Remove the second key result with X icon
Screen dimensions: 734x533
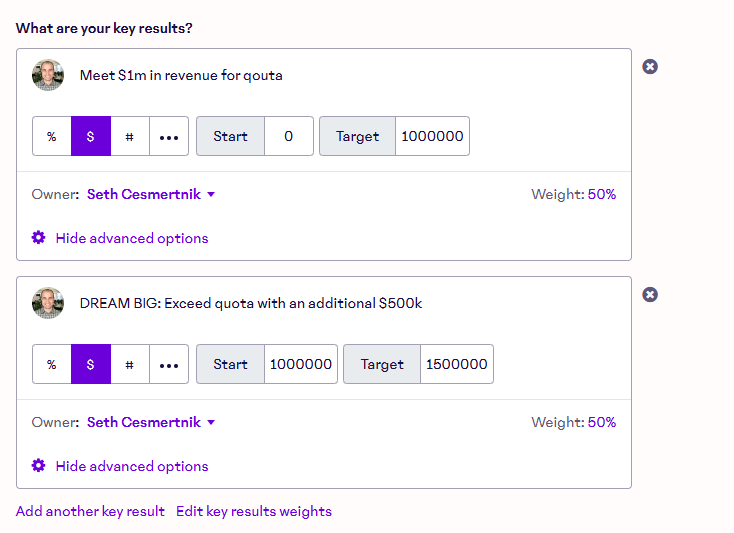pyautogui.click(x=650, y=295)
